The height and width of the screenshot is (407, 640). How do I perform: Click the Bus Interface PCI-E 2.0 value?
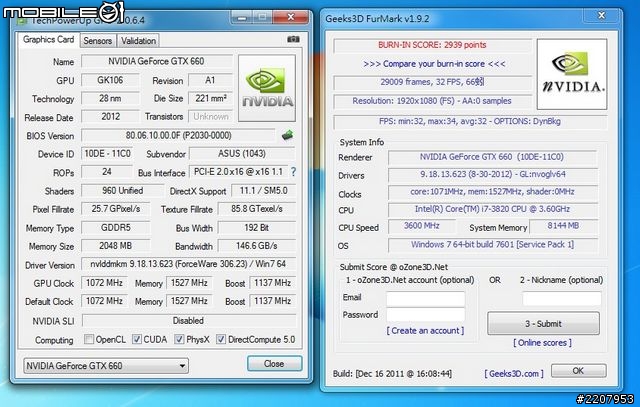[238, 172]
